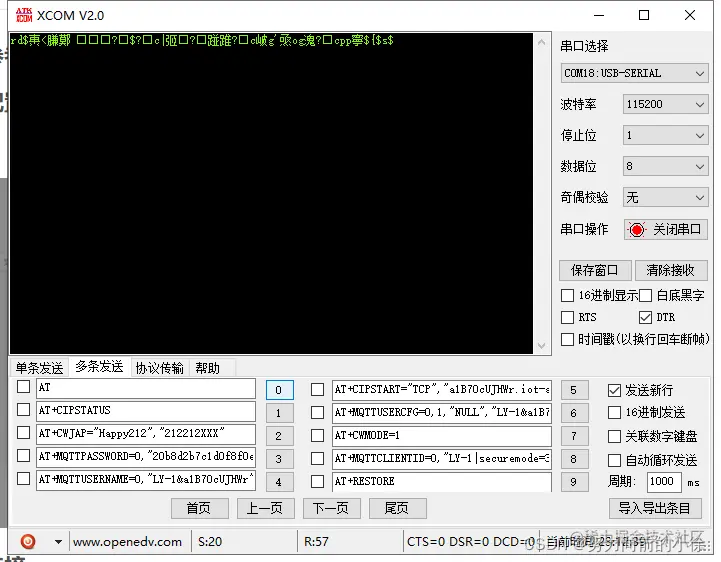Click the AT+RESTORE input field
This screenshot has height=562, width=721.
[x=441, y=482]
